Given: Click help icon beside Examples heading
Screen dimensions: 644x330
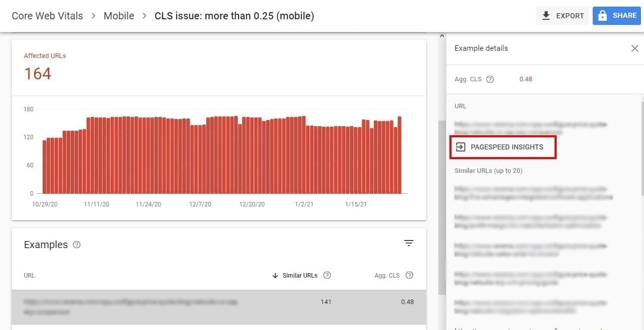Looking at the screenshot, I should [x=77, y=245].
